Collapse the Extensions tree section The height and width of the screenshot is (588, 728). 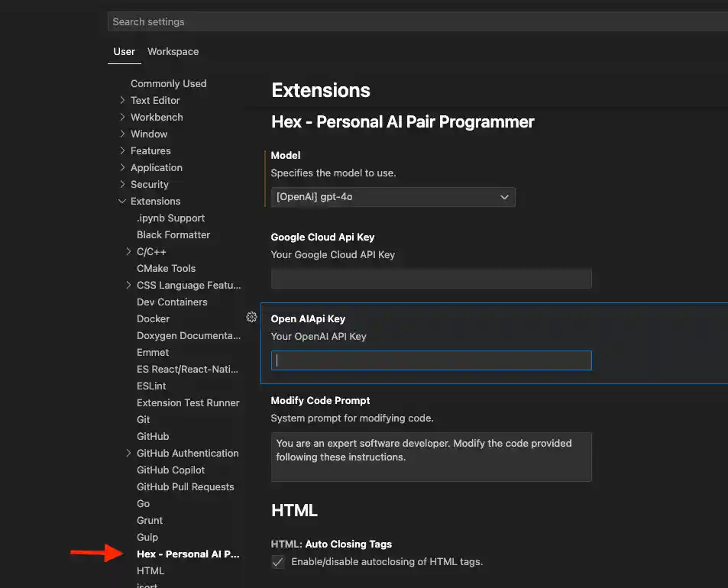click(x=155, y=201)
